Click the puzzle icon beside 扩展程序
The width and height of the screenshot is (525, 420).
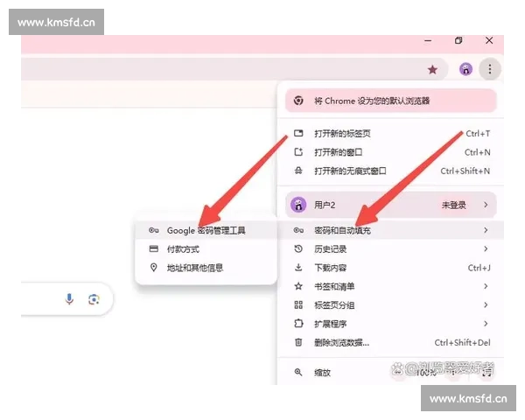click(x=298, y=324)
